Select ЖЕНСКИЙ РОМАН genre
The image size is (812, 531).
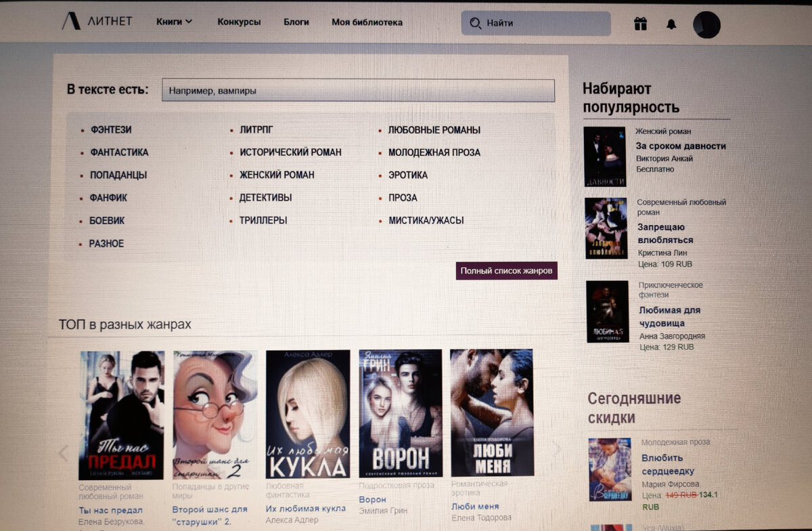point(277,175)
